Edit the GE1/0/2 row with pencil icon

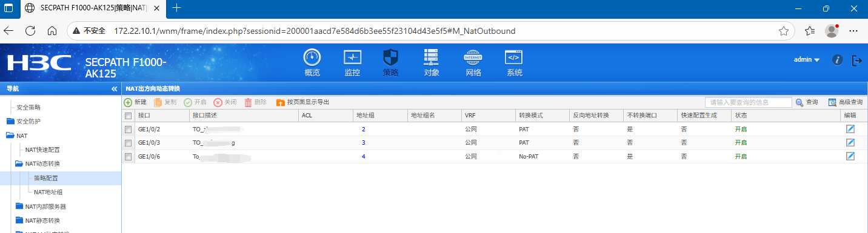coord(850,129)
